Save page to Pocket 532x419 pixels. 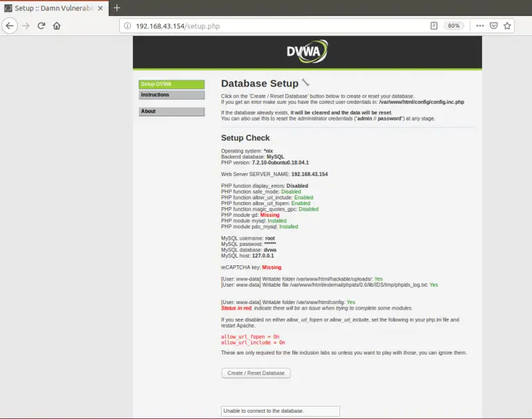(x=493, y=26)
